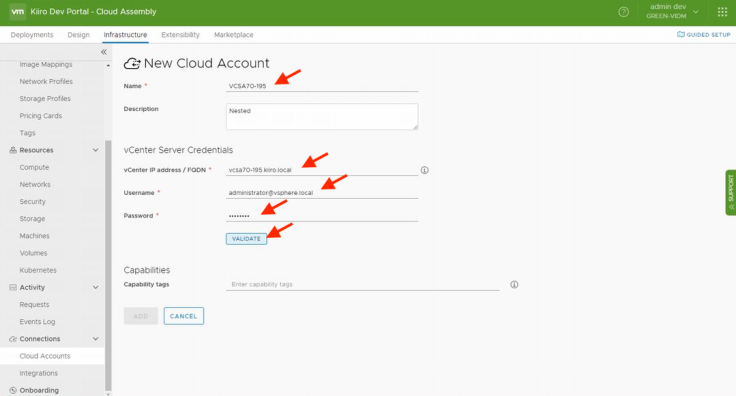Click the Password input field
736x396 pixels.
(322, 215)
